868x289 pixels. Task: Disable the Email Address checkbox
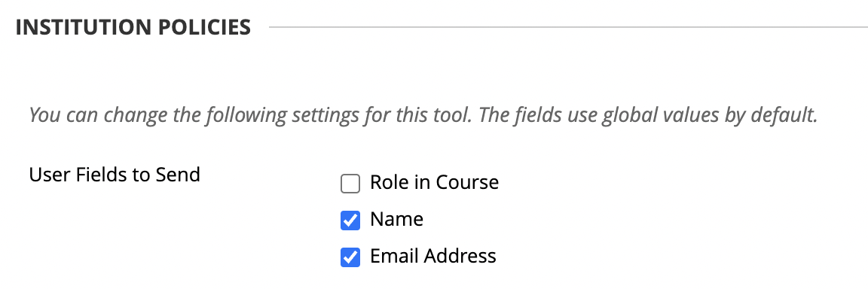[350, 257]
